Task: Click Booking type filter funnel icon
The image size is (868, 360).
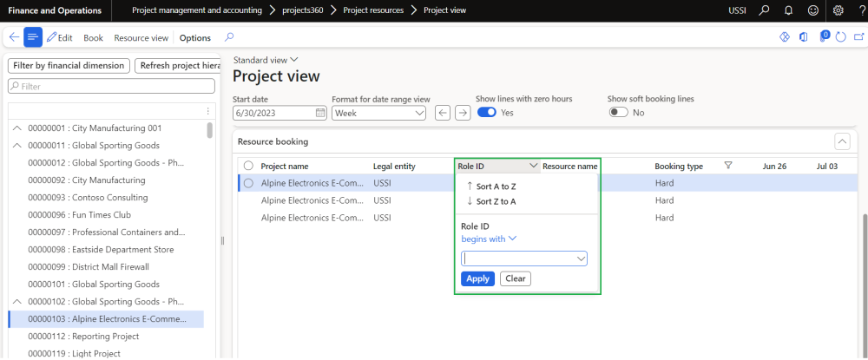Action: pos(728,166)
